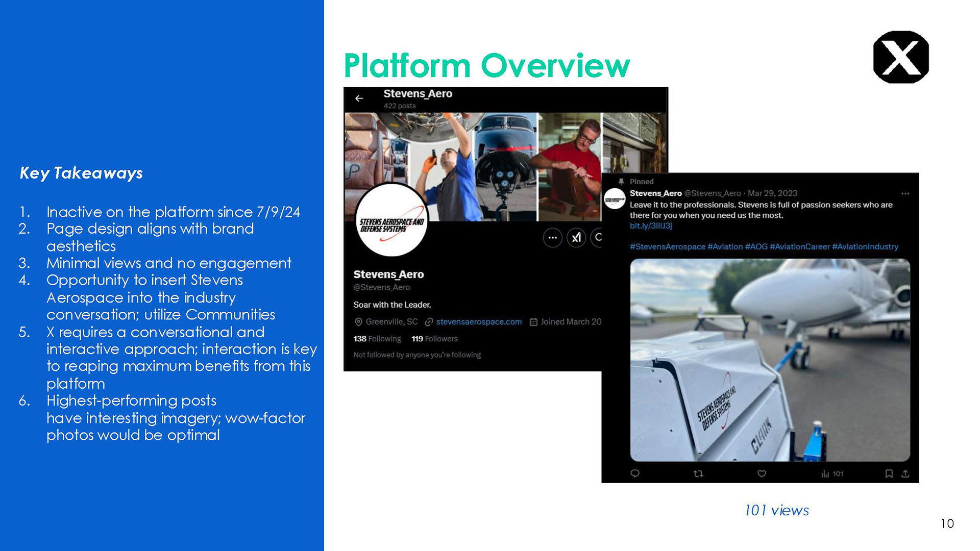Click the @Stevens_Aero handle in pinned post
The width and height of the screenshot is (980, 551).
click(713, 193)
